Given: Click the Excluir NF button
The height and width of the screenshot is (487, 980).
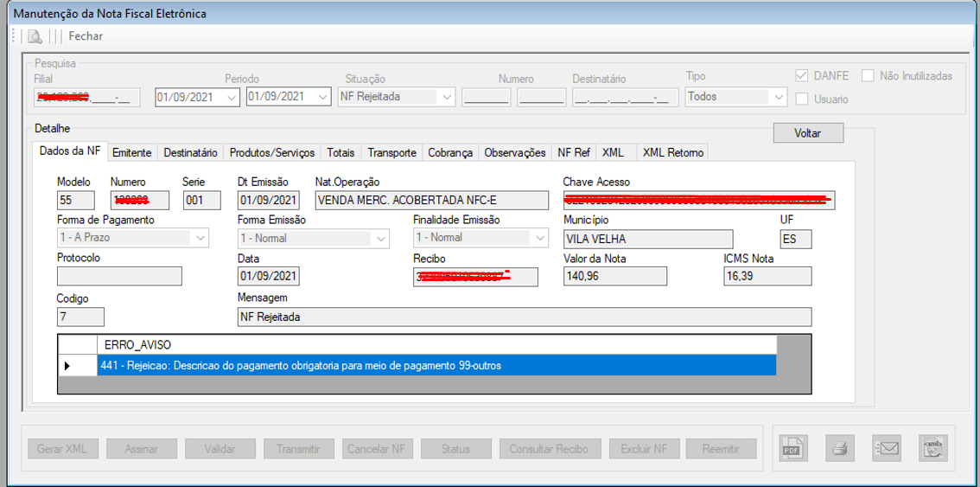Looking at the screenshot, I should pyautogui.click(x=645, y=449).
